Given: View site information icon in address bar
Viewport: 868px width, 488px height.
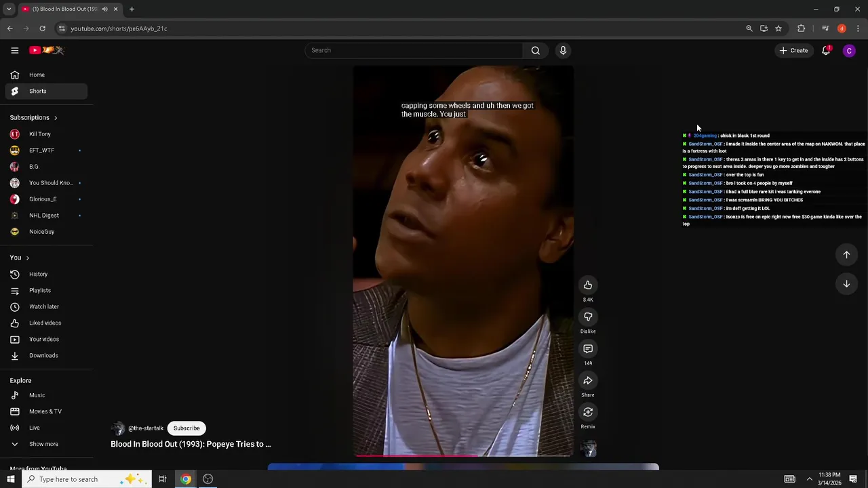Looking at the screenshot, I should (x=62, y=28).
